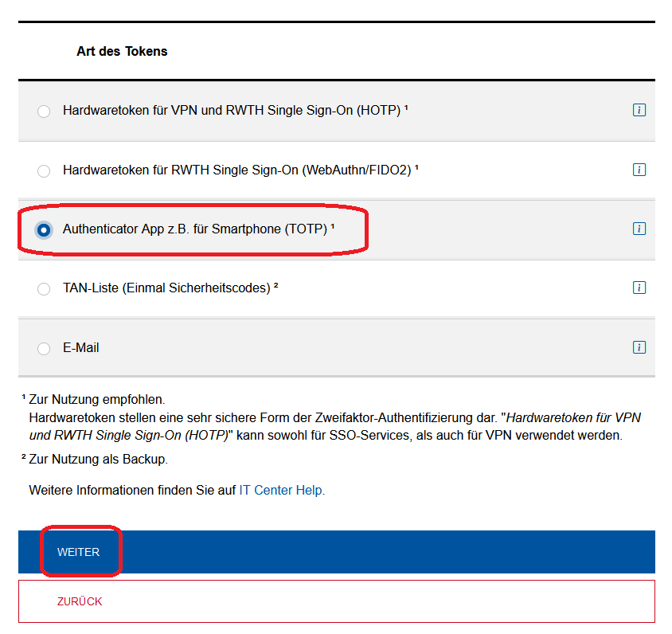672x634 pixels.
Task: Show info icon for TAN-Liste option
Action: coord(639,288)
